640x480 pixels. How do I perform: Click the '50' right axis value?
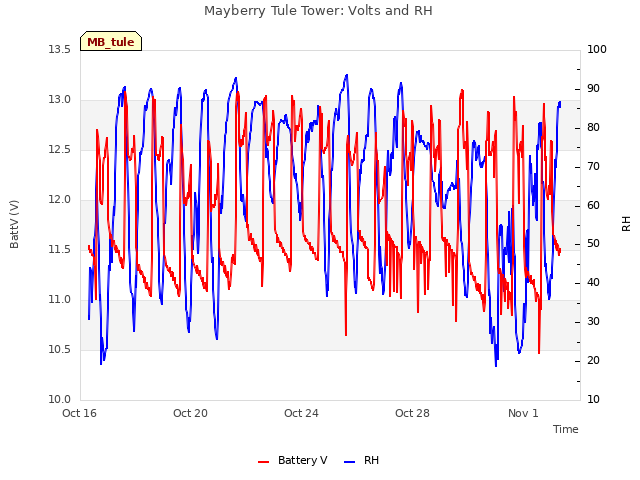pyautogui.click(x=593, y=244)
